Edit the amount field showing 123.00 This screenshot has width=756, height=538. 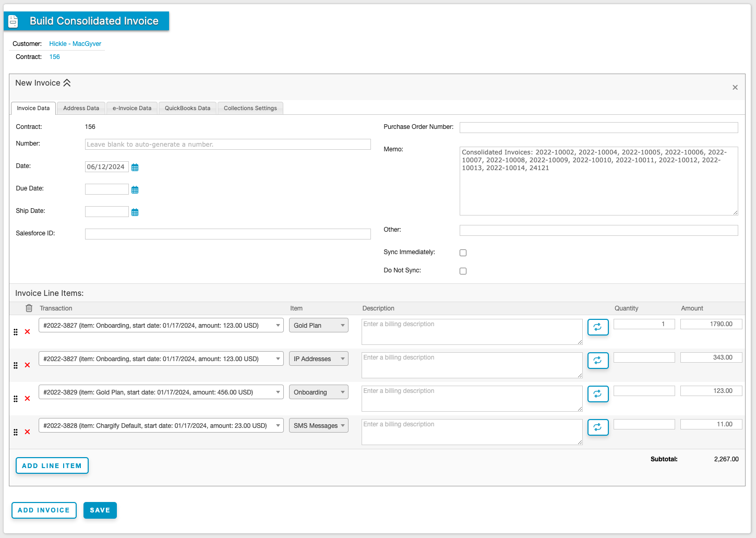tap(711, 391)
